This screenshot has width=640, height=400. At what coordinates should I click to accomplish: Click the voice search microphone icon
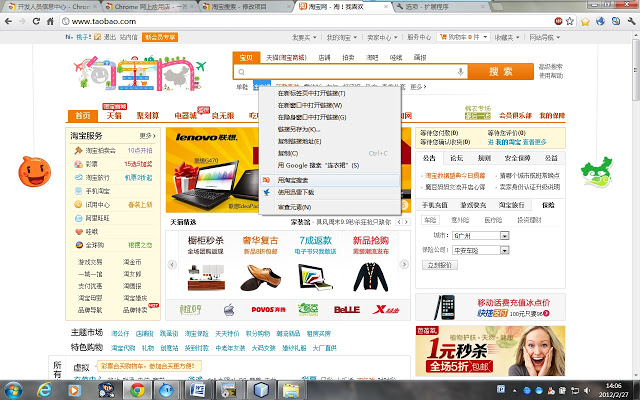pyautogui.click(x=460, y=72)
